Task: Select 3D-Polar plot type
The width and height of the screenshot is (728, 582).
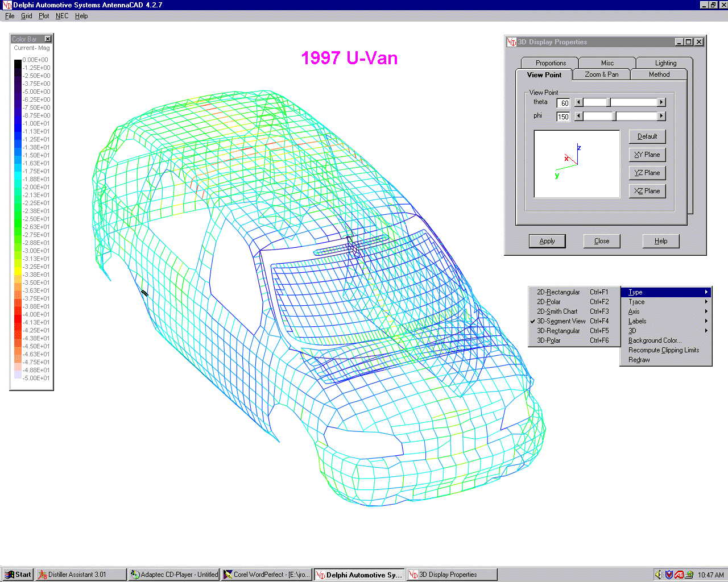Action: 549,340
